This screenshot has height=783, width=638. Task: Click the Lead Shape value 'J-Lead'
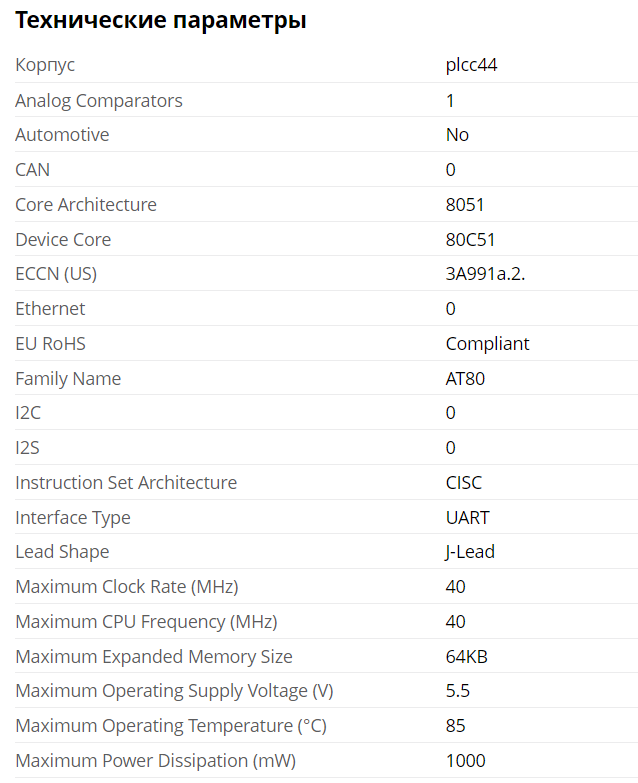click(470, 552)
